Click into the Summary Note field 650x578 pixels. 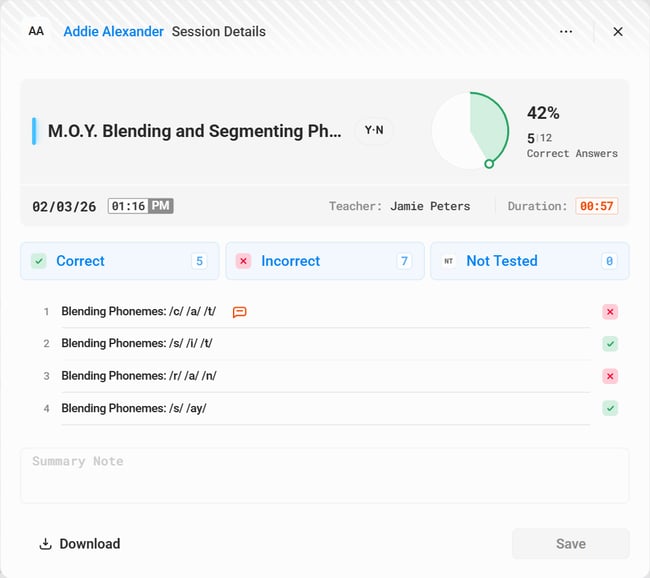point(324,475)
